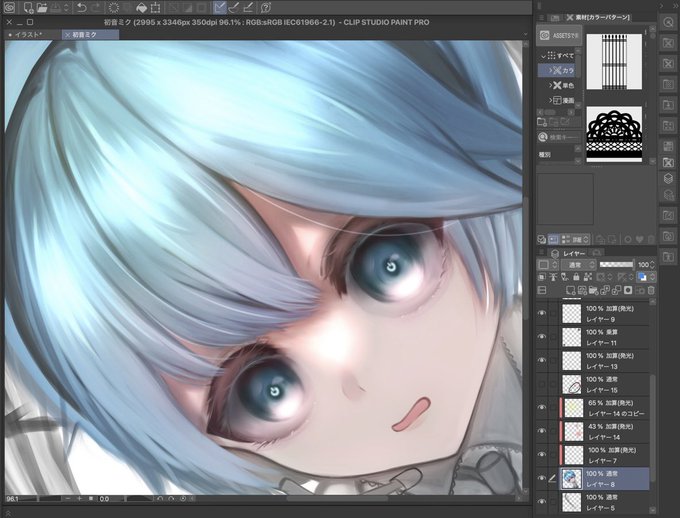Select レイヤー 9 in layer list
The width and height of the screenshot is (680, 518).
tap(605, 314)
